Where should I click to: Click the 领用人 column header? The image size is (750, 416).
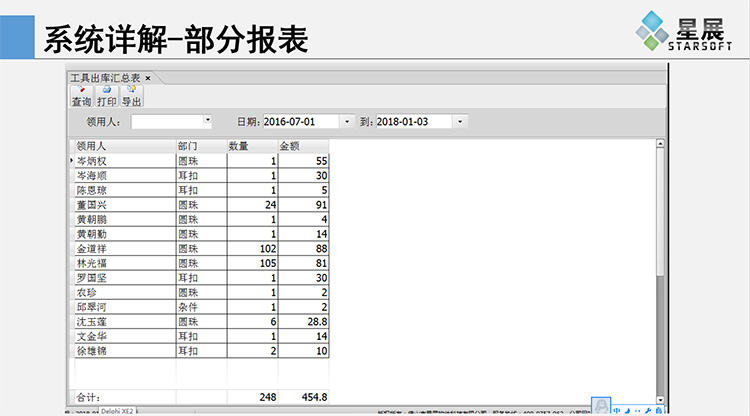click(x=120, y=146)
